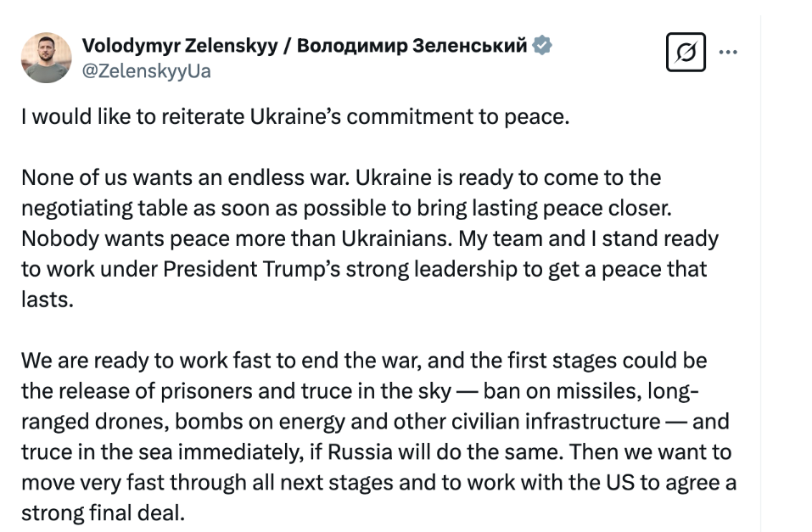Click the Grok slash icon button
This screenshot has width=812, height=532.
686,52
